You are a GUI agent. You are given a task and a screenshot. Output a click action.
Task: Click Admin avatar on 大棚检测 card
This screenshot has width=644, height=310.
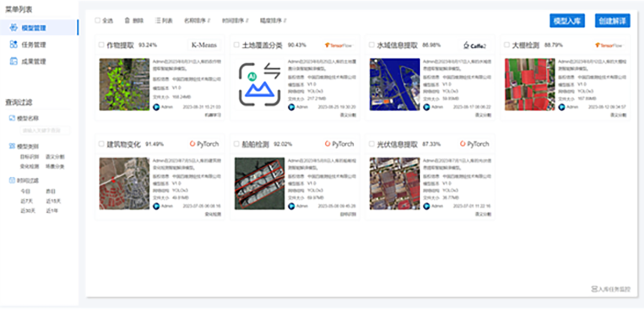click(562, 107)
